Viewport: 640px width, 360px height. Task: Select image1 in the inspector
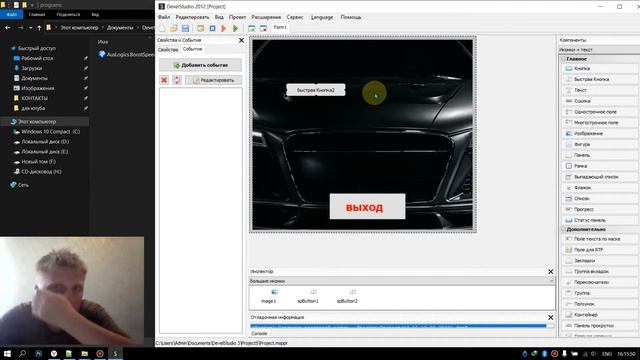coord(269,296)
